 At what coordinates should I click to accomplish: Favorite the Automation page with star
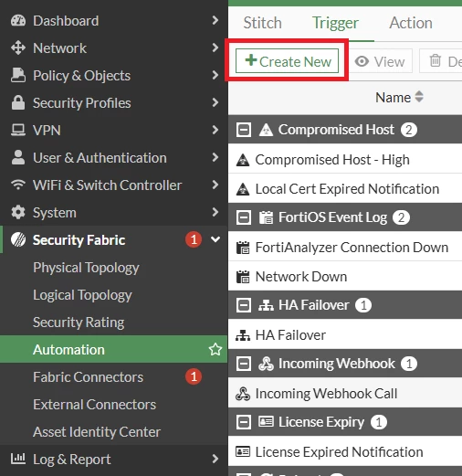point(215,349)
